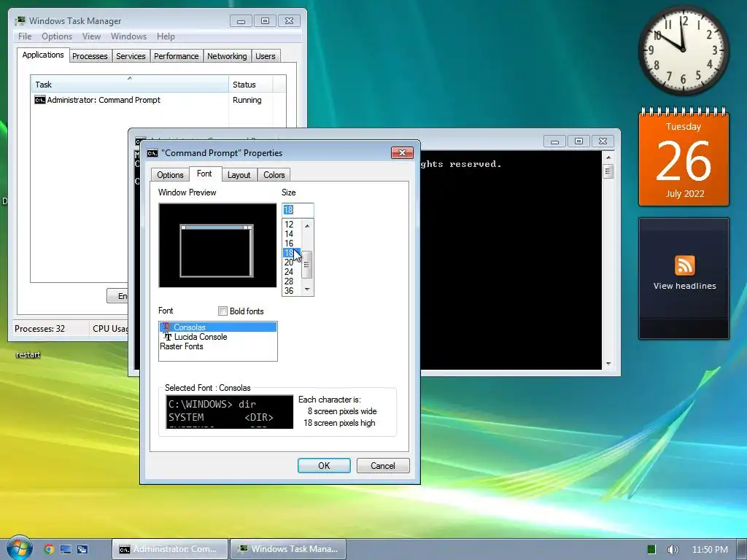Image resolution: width=747 pixels, height=560 pixels.
Task: Select the Font tab
Action: click(204, 174)
